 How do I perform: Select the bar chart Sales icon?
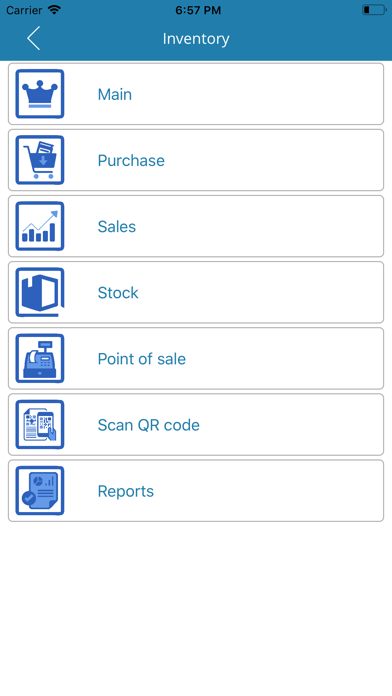(40, 226)
